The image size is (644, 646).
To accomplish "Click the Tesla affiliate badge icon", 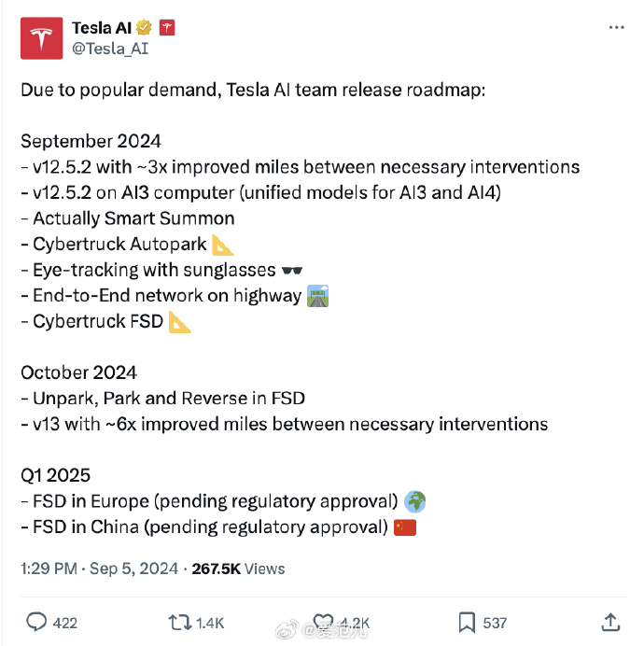I will click(167, 28).
